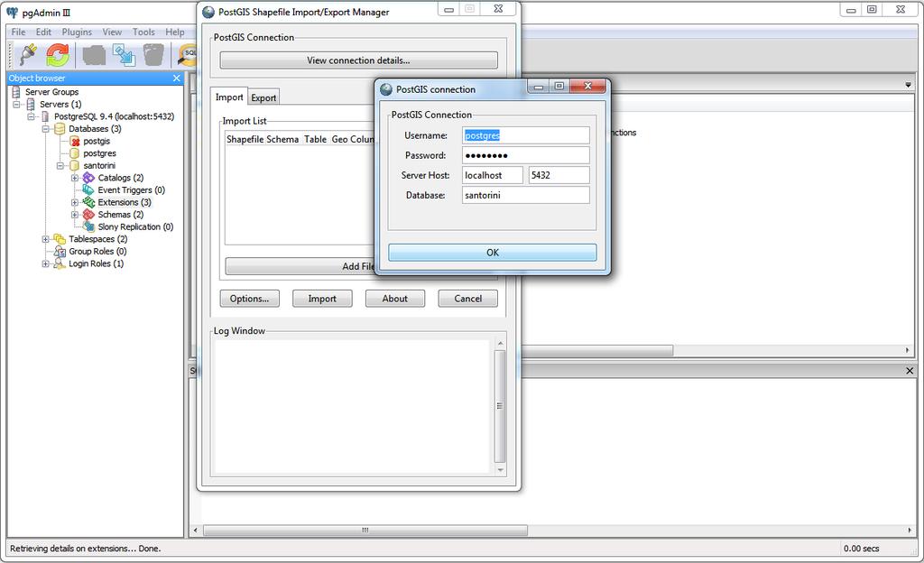This screenshot has height=563, width=924.
Task: Open the Options button in Shapefile Manager
Action: [x=250, y=299]
